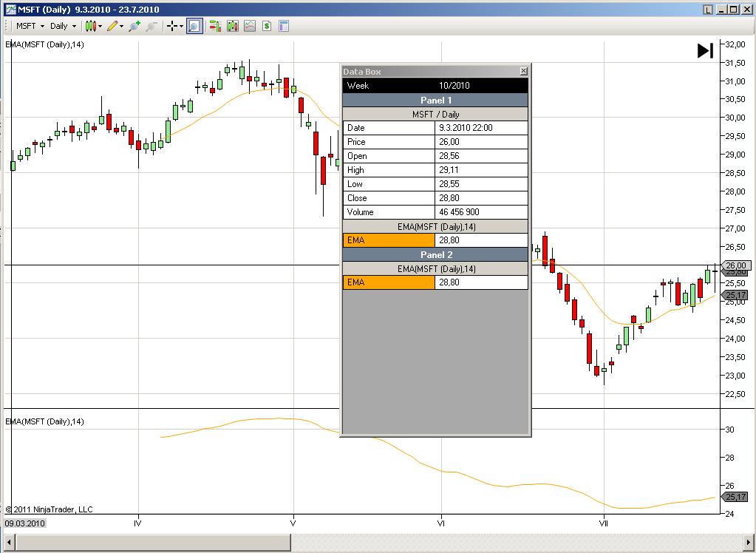
Task: Open the chart trader icon
Action: point(215,26)
